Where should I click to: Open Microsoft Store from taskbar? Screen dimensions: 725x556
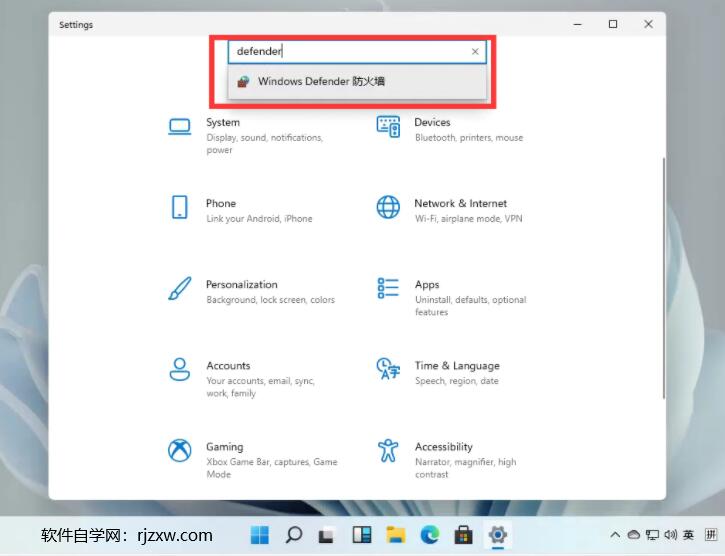[x=463, y=535]
